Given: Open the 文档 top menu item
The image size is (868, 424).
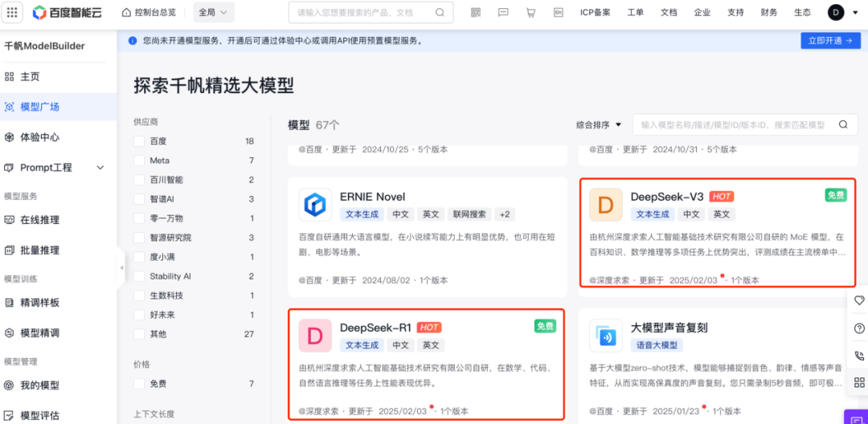Looking at the screenshot, I should tap(669, 13).
